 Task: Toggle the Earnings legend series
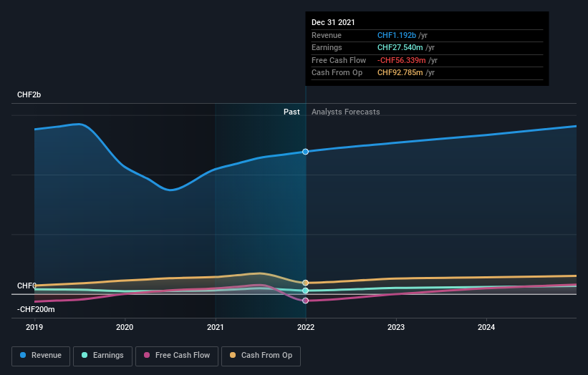102,356
